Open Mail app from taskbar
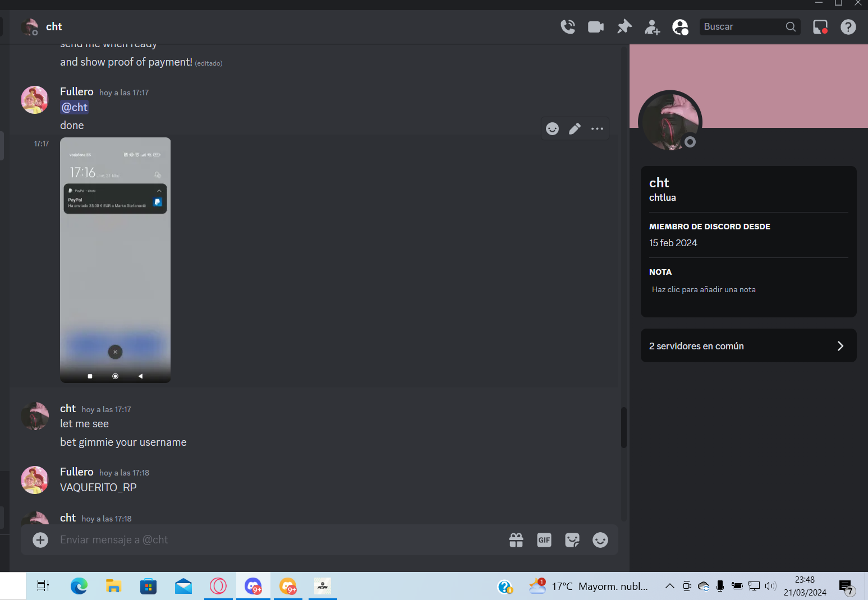 tap(183, 586)
